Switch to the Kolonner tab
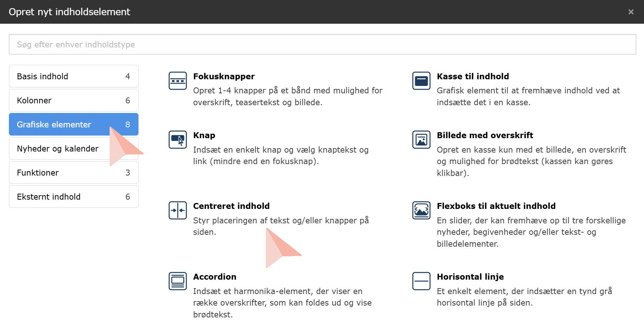This screenshot has height=320, width=644. [x=74, y=100]
